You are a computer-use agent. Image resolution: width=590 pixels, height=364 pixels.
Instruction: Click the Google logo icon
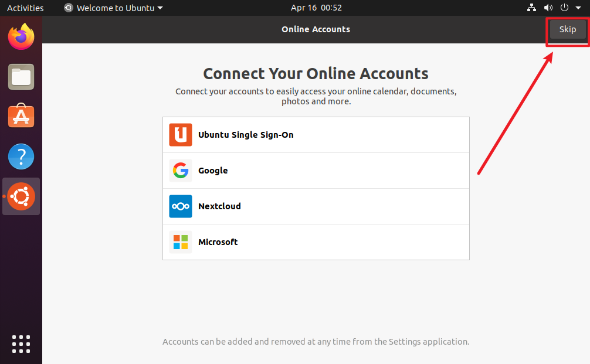(181, 171)
